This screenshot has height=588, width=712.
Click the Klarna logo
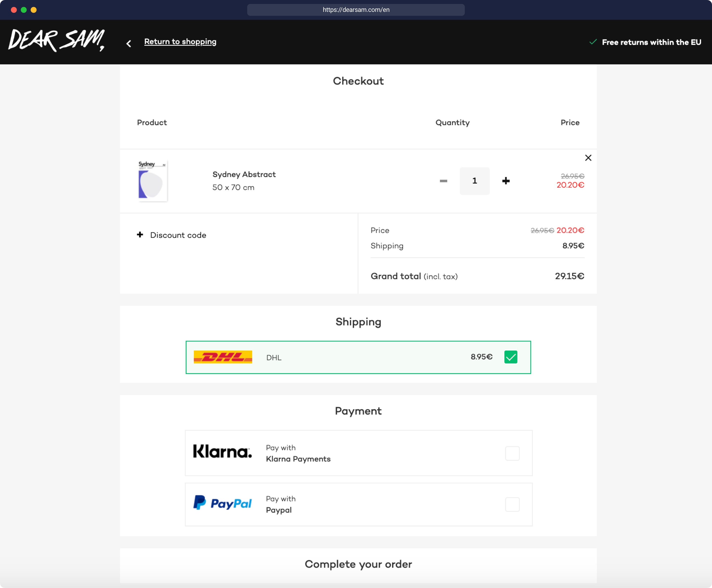pos(222,452)
